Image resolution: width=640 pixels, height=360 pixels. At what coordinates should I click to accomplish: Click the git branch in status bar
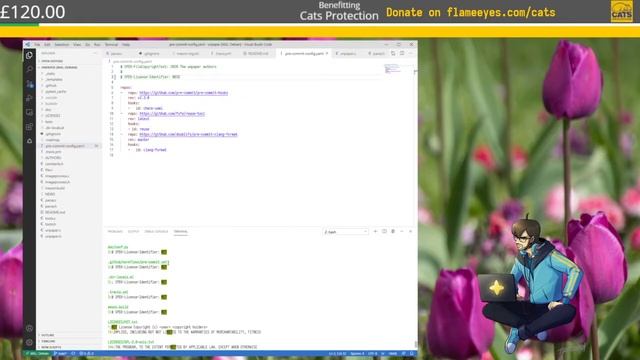[x=61, y=353]
